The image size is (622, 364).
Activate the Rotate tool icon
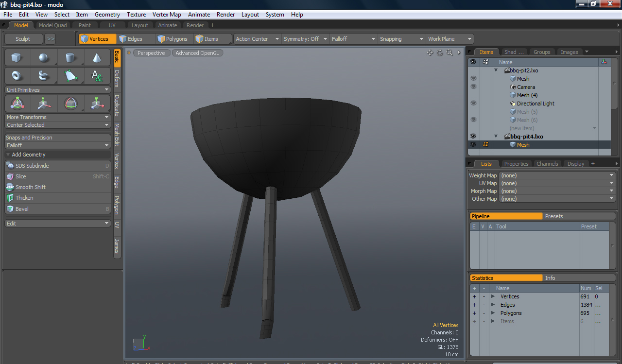point(71,104)
